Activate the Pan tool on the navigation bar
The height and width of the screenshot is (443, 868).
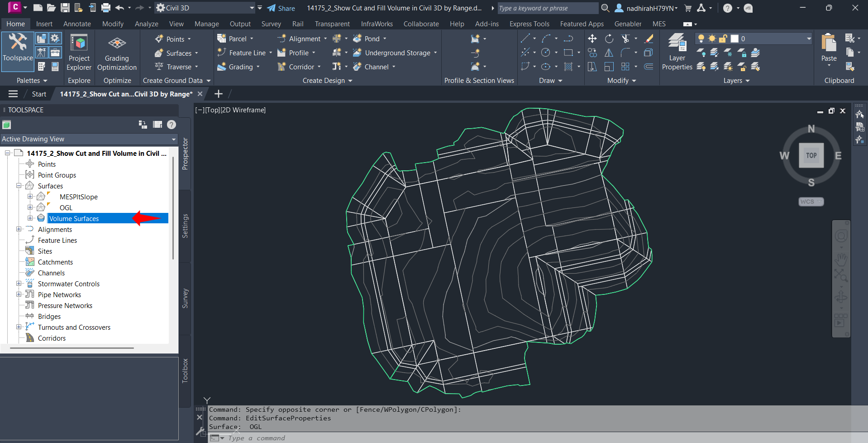pyautogui.click(x=841, y=260)
